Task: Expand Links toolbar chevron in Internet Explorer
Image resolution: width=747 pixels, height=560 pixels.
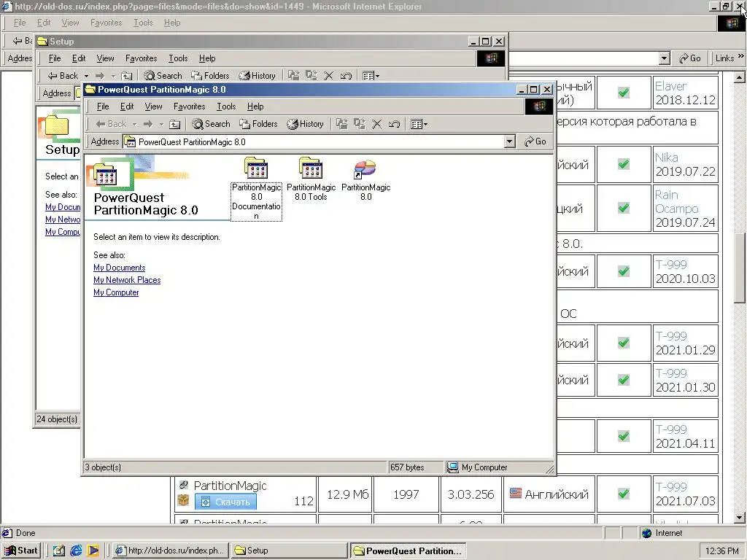Action: coord(741,57)
